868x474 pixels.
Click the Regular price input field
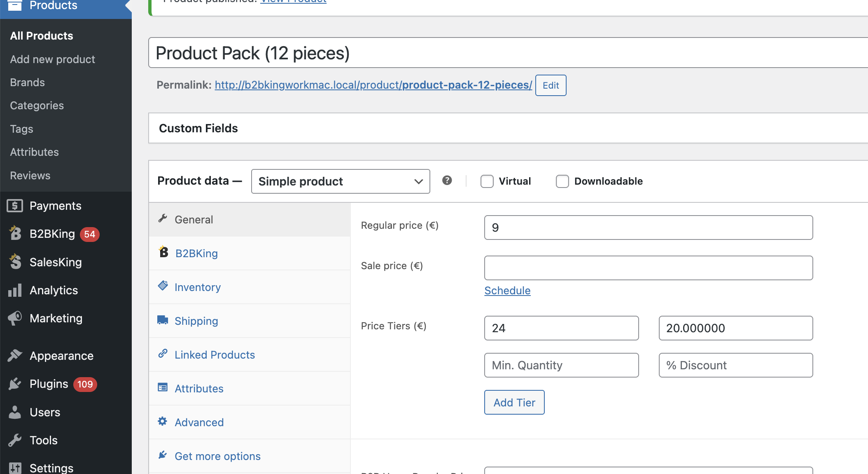tap(649, 228)
